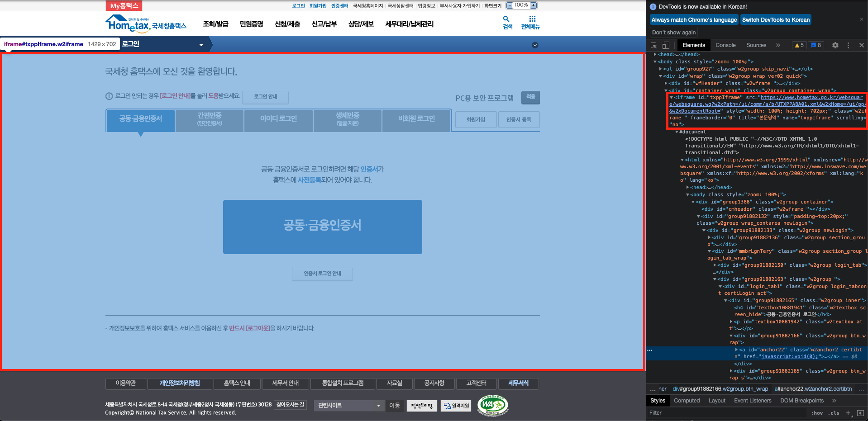
Task: Open the Computed tab
Action: tap(687, 401)
